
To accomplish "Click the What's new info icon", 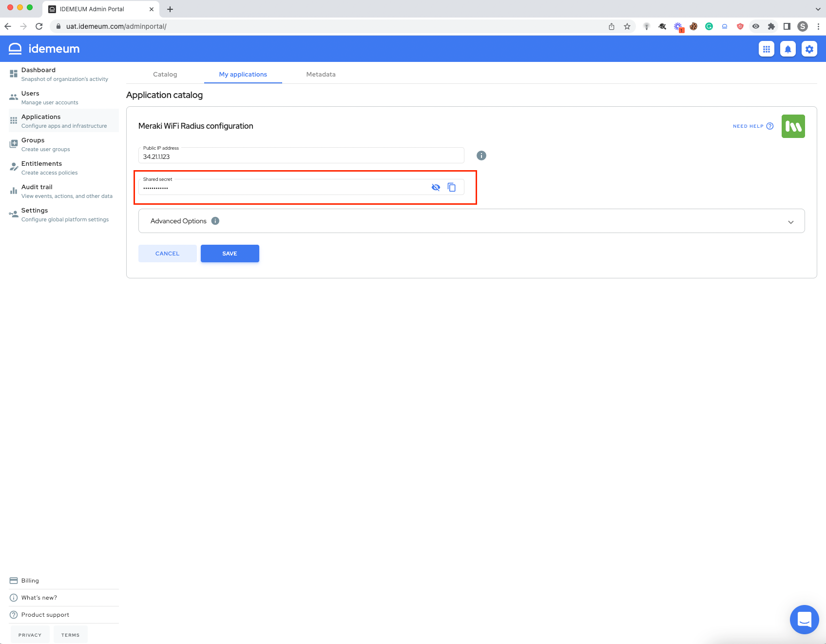I will (x=14, y=598).
